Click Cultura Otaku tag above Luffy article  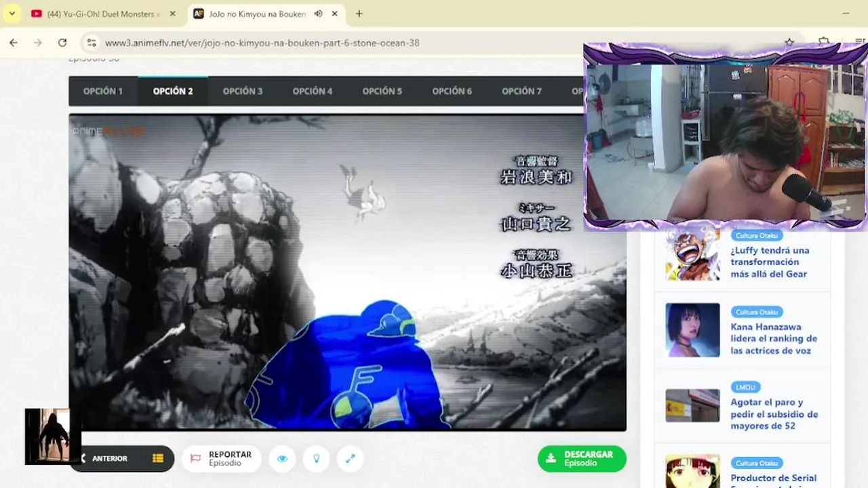tap(757, 235)
